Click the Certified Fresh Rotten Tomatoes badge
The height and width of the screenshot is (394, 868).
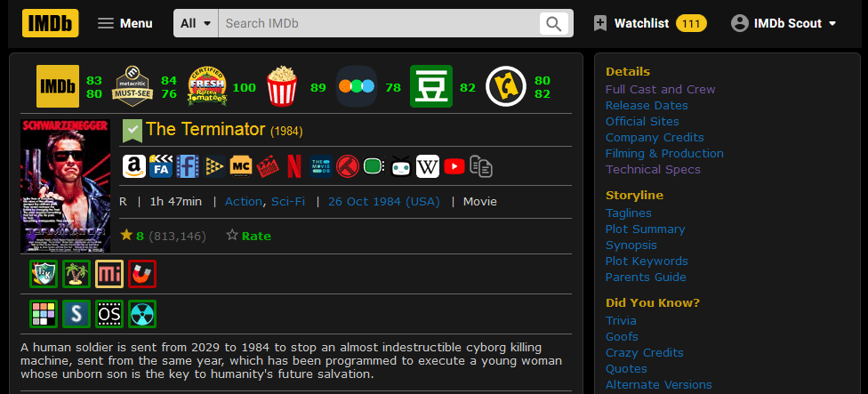coord(207,86)
